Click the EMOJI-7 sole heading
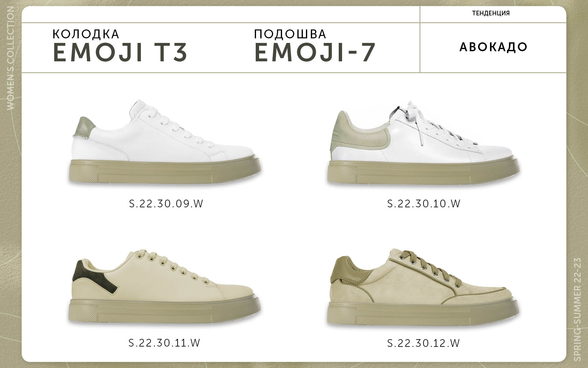 click(x=315, y=53)
